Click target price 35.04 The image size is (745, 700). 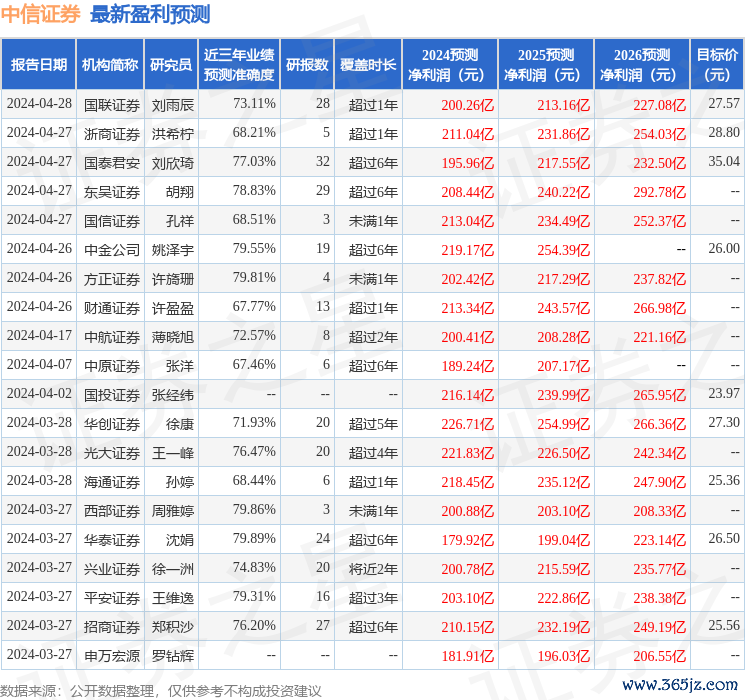click(x=724, y=161)
